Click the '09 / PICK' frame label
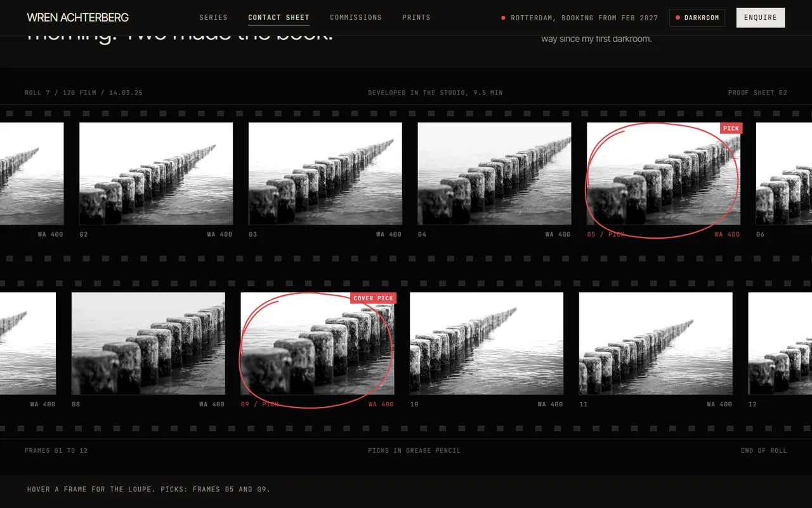Viewport: 812px width, 508px height. tap(260, 404)
